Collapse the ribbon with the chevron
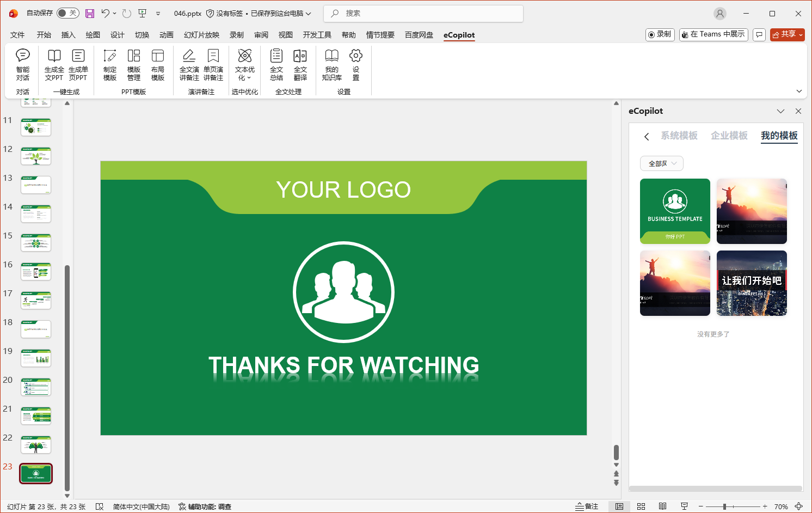Image resolution: width=812 pixels, height=513 pixels. [x=799, y=91]
